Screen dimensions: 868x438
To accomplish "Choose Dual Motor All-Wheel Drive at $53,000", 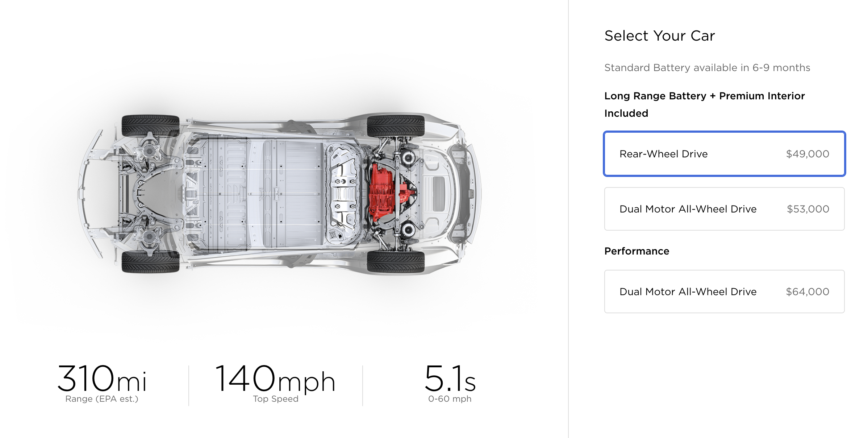I will click(x=725, y=209).
